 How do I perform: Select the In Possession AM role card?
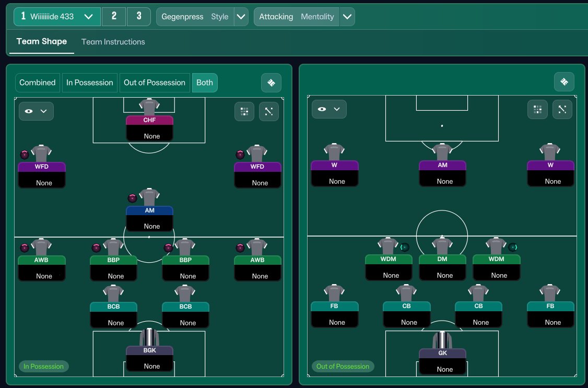click(x=150, y=219)
